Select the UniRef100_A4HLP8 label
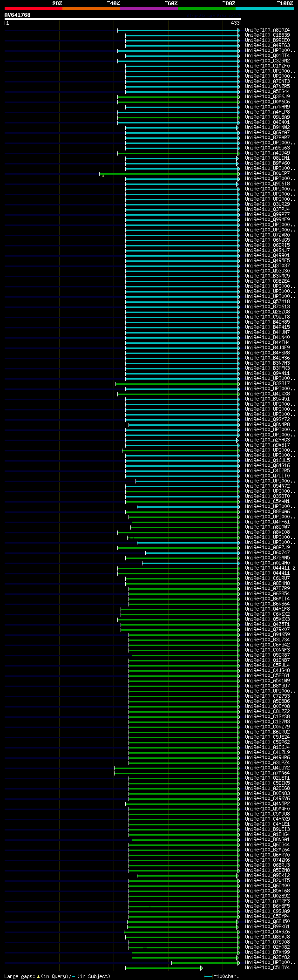This screenshot has height=980, width=298. click(267, 112)
